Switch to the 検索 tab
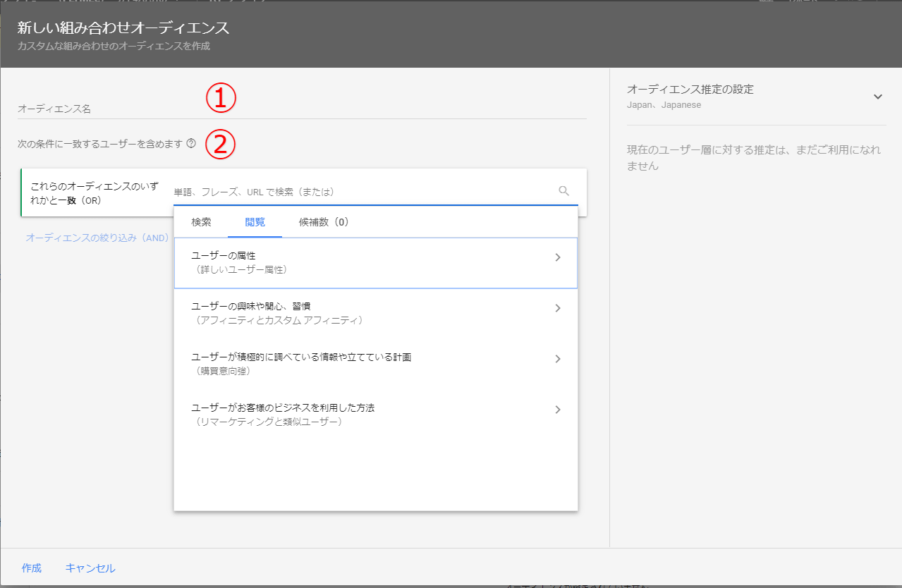This screenshot has height=588, width=902. click(201, 222)
